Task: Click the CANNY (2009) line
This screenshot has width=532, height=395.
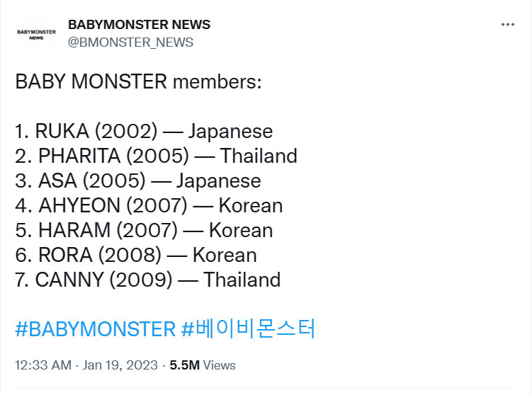Action: coord(148,280)
